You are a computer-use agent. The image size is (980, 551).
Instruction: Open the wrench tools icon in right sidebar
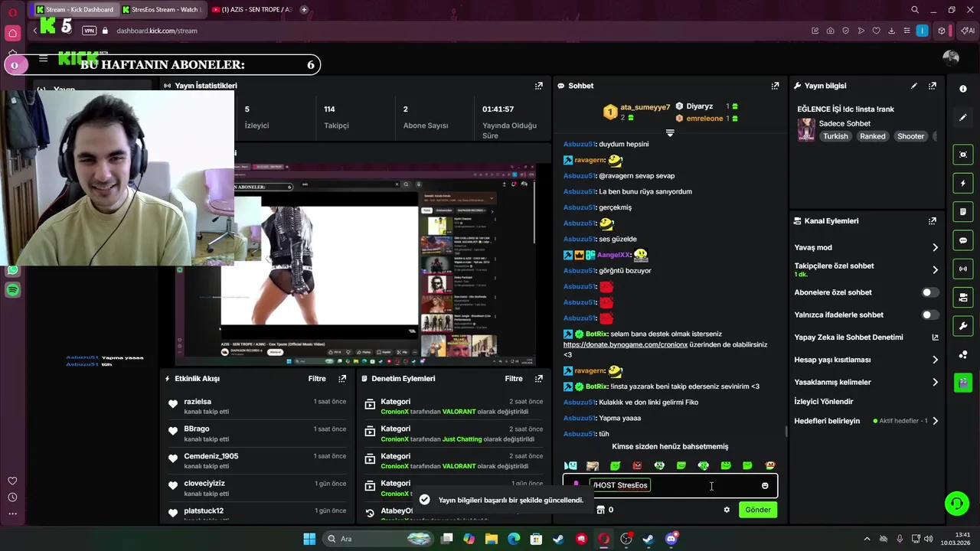(963, 326)
